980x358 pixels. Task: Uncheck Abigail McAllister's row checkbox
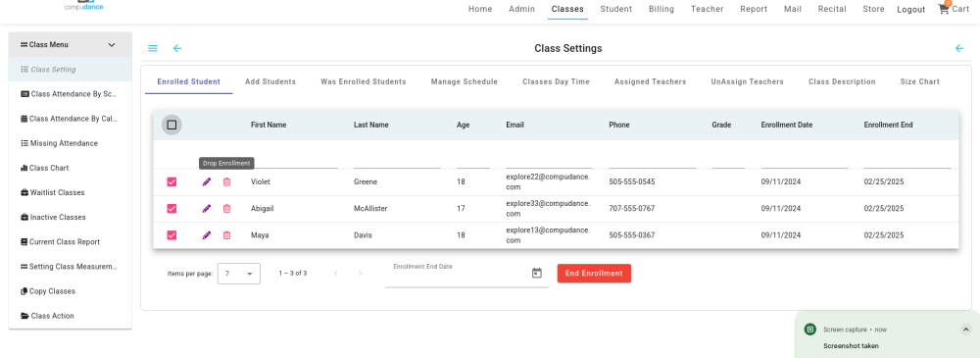pyautogui.click(x=171, y=208)
